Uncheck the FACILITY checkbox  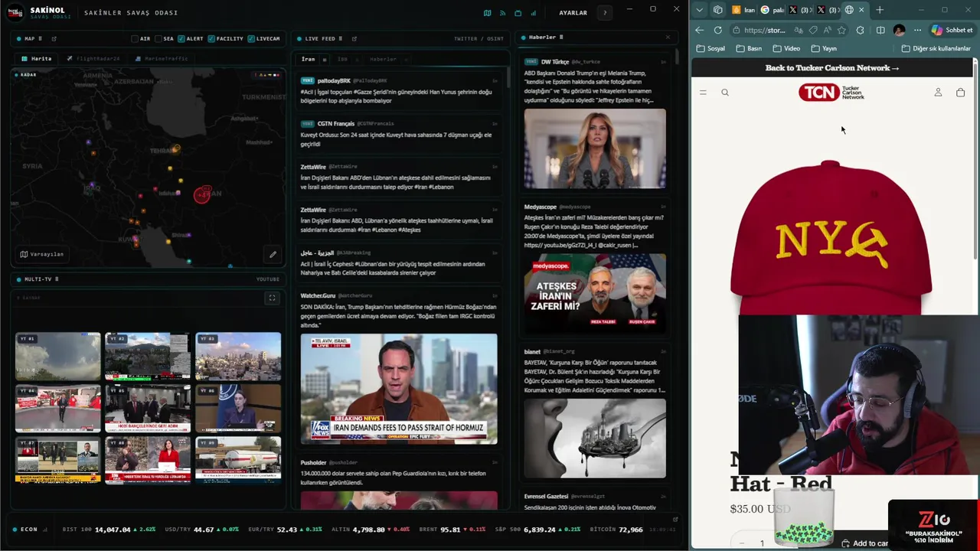211,38
